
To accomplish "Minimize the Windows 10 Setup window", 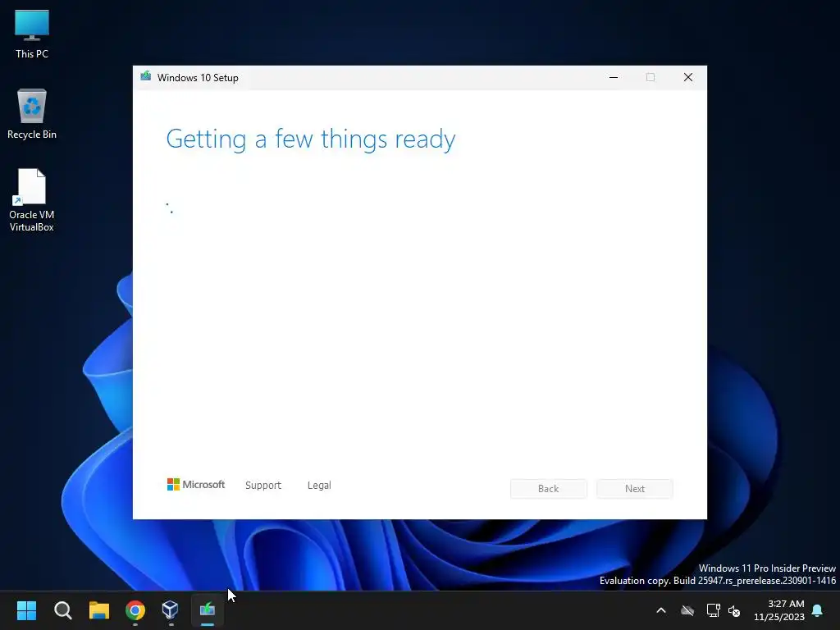I will [614, 78].
